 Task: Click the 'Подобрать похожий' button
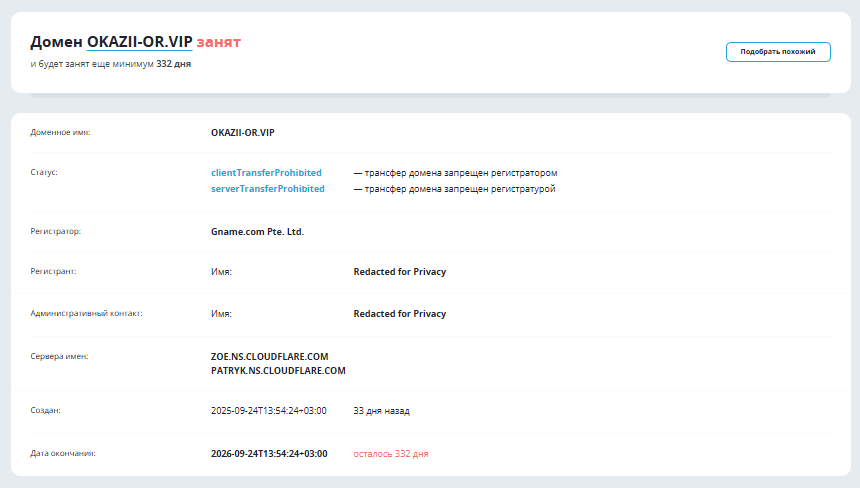pyautogui.click(x=778, y=52)
